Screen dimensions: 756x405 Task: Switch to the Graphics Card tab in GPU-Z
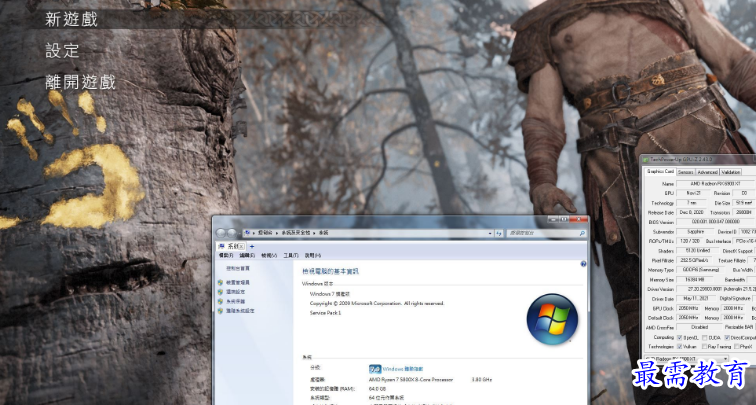coord(660,172)
